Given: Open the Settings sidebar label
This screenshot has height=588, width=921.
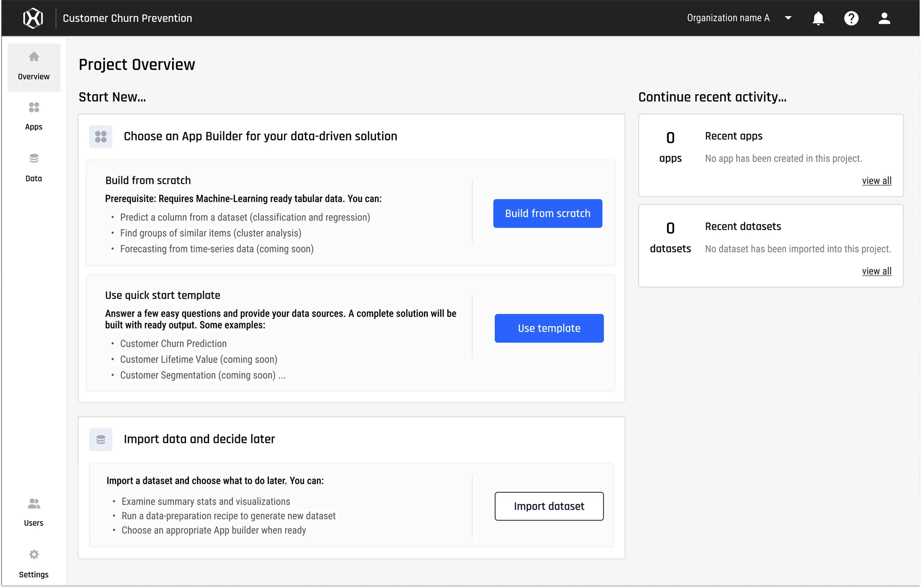Looking at the screenshot, I should [34, 574].
